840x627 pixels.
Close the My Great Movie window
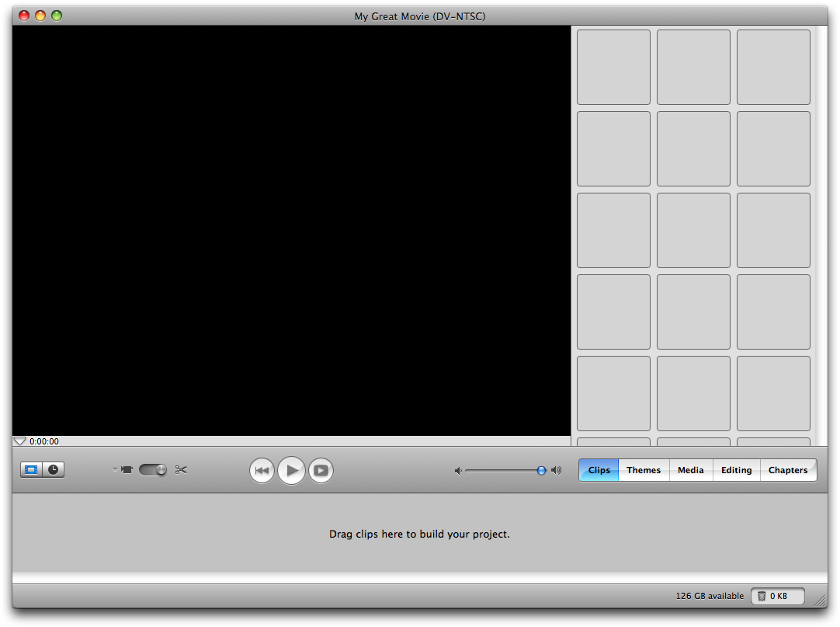[x=24, y=16]
